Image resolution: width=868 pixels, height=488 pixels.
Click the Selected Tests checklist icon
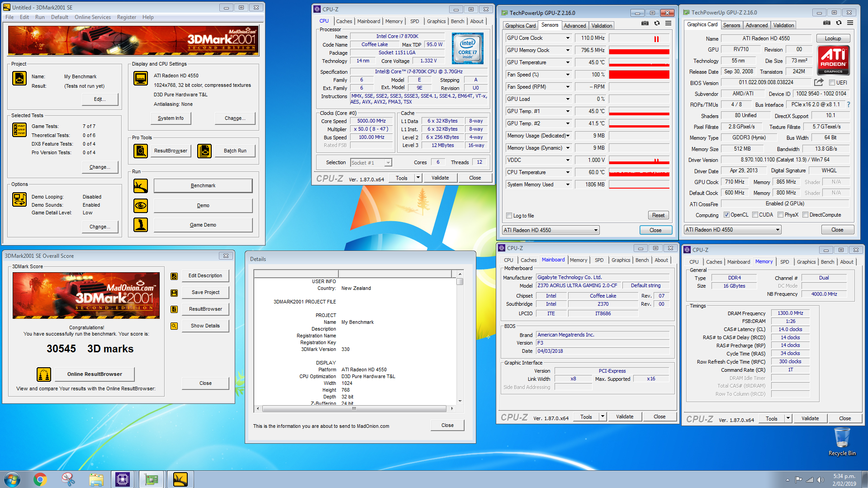19,130
